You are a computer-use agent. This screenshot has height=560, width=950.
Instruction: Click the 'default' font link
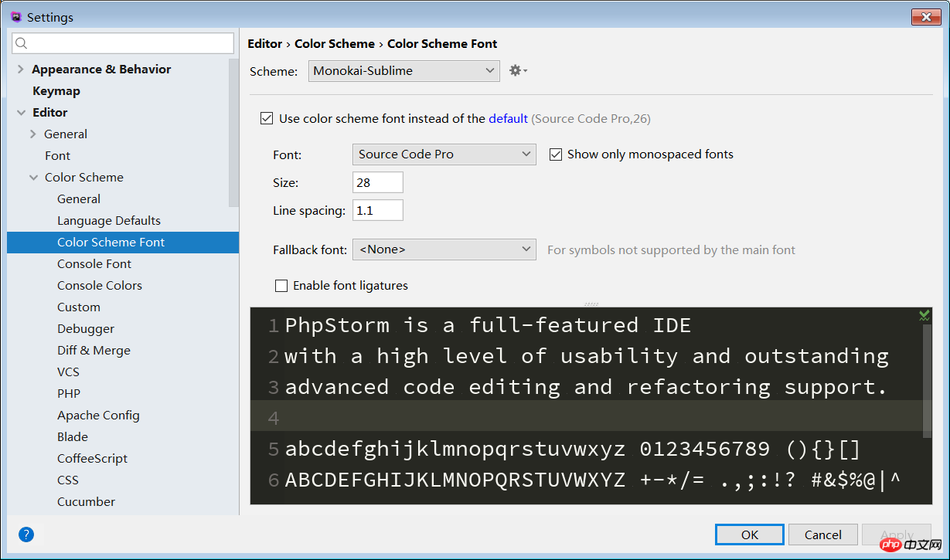(509, 118)
